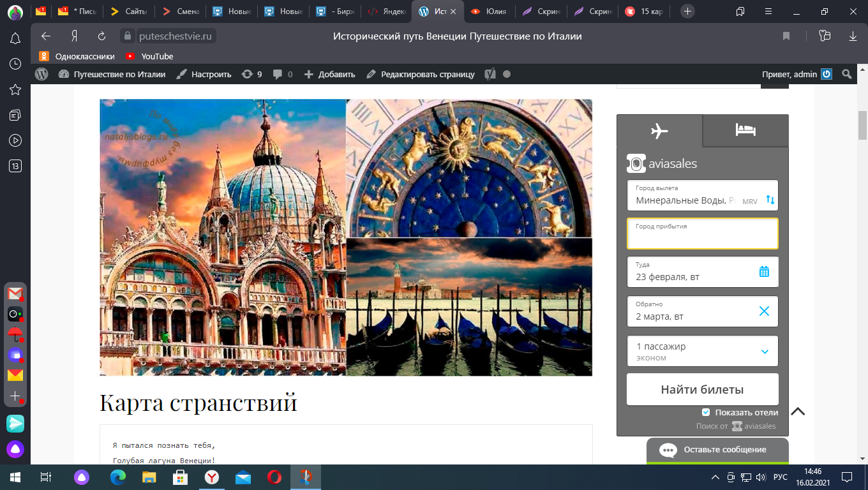Screen dimensions: 868x490
Task: Click the page's vertical scrollbar thumb
Action: pos(863,125)
